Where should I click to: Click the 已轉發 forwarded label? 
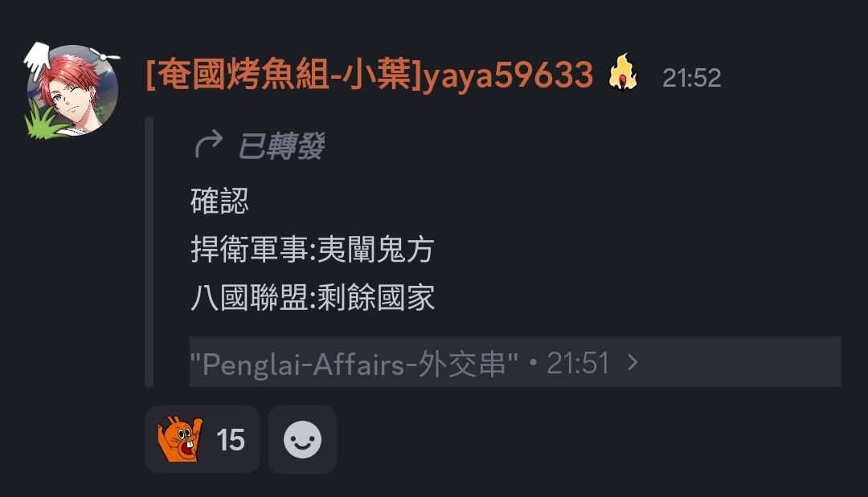[280, 146]
